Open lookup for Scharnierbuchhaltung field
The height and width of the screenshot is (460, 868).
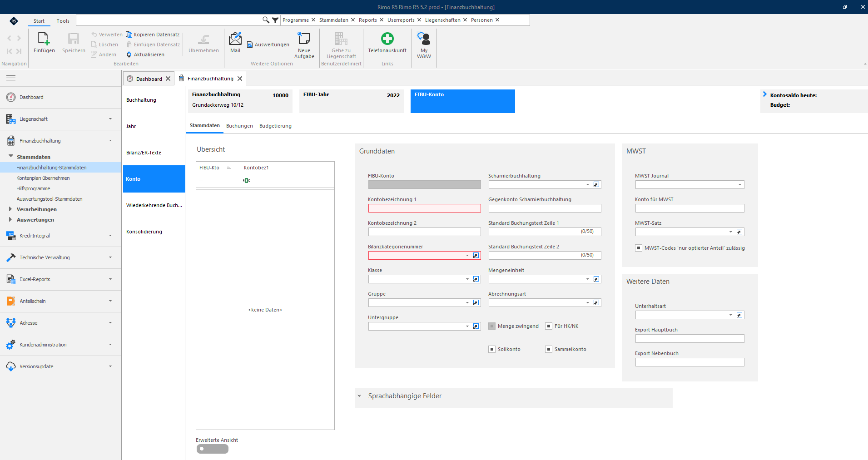[596, 185]
